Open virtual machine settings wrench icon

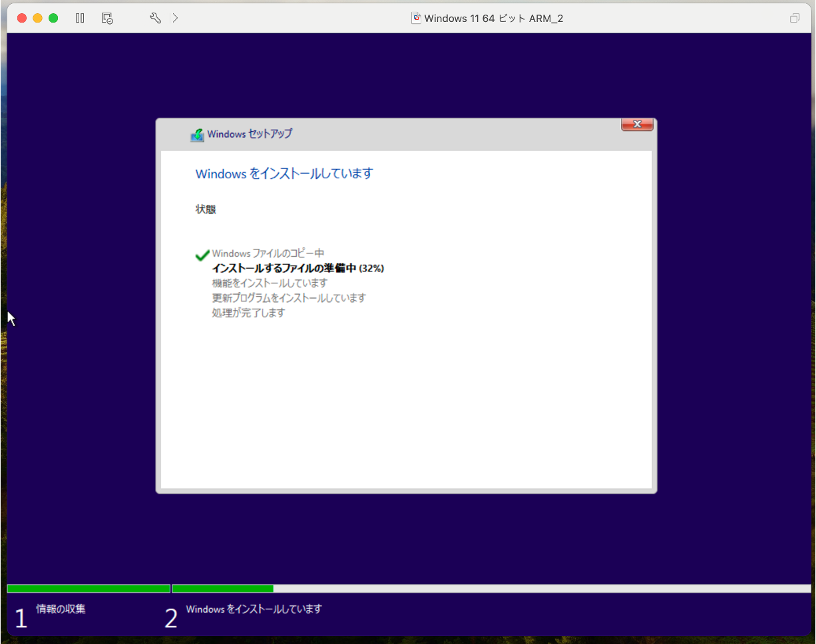pos(155,18)
